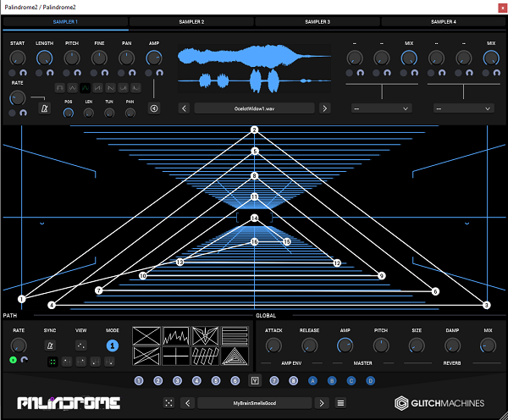Image resolution: width=508 pixels, height=420 pixels.
Task: Click the center snapshot morph icon
Action: [255, 381]
